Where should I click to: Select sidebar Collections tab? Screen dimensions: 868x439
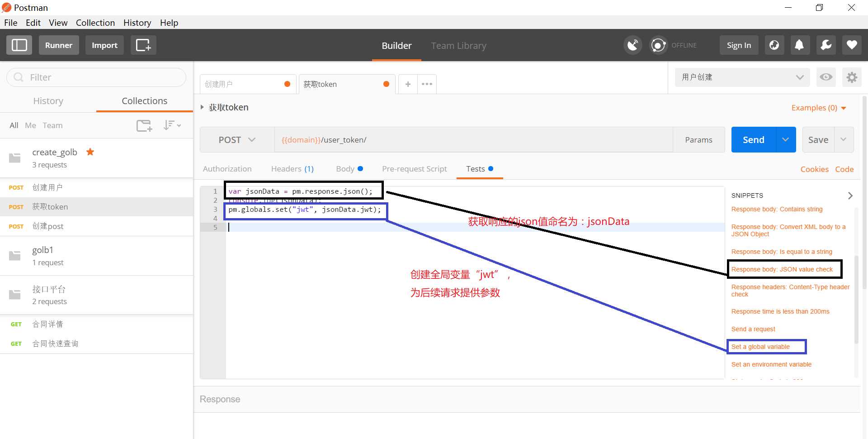(145, 101)
